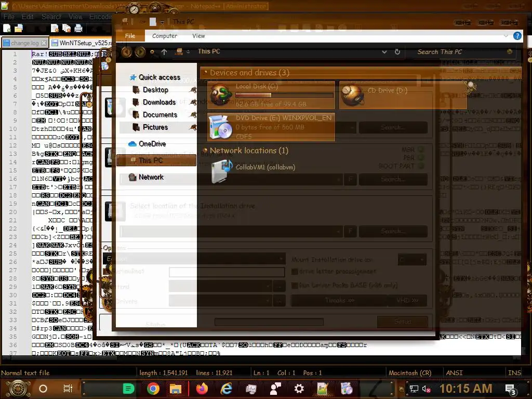Open the View ribbon tab in Explorer

pos(198,36)
